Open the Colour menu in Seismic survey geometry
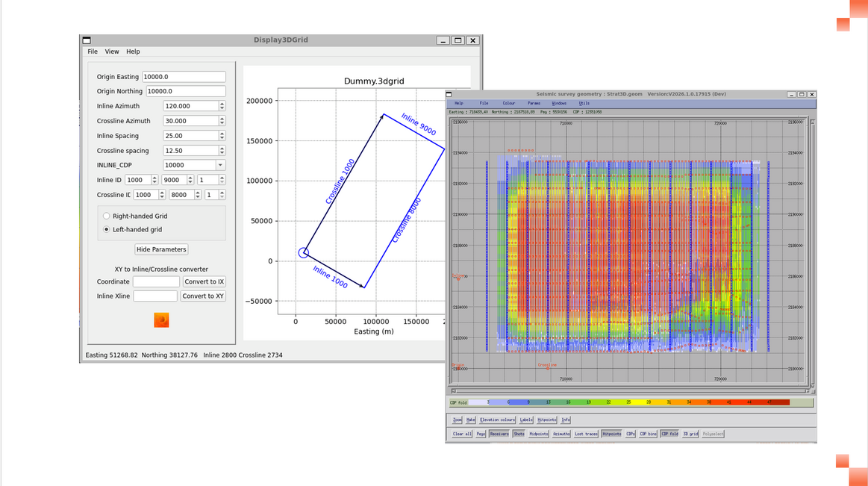Screen dimensions: 868x486 click(x=508, y=103)
